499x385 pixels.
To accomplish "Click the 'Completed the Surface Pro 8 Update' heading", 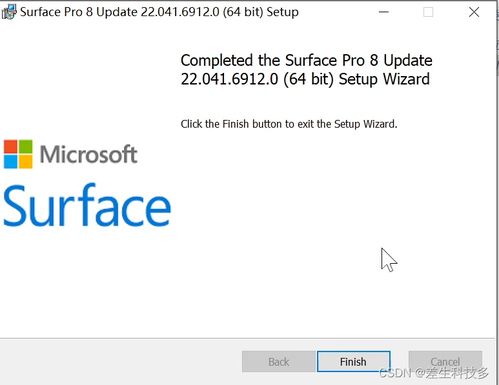I will (306, 60).
